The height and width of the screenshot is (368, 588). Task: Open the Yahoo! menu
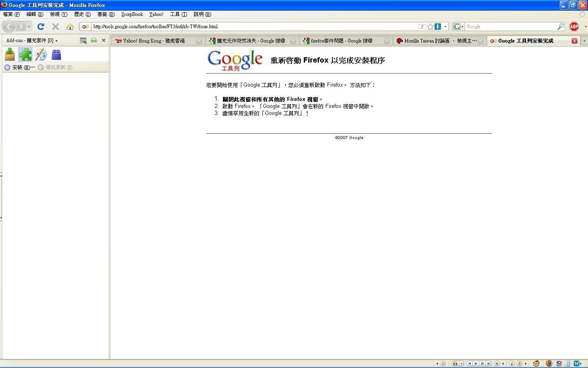(156, 14)
